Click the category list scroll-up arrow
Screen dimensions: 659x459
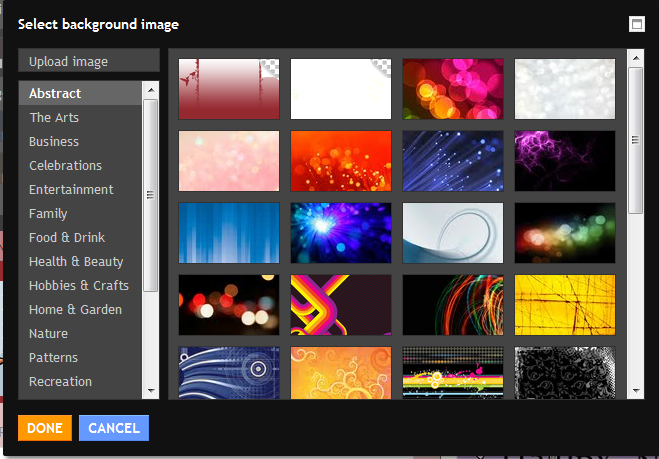151,90
